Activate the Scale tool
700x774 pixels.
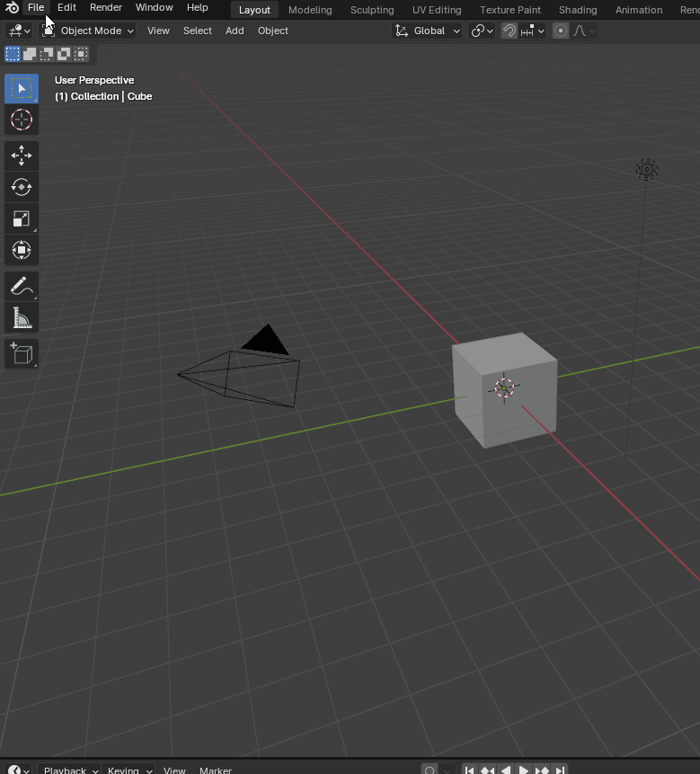click(22, 218)
